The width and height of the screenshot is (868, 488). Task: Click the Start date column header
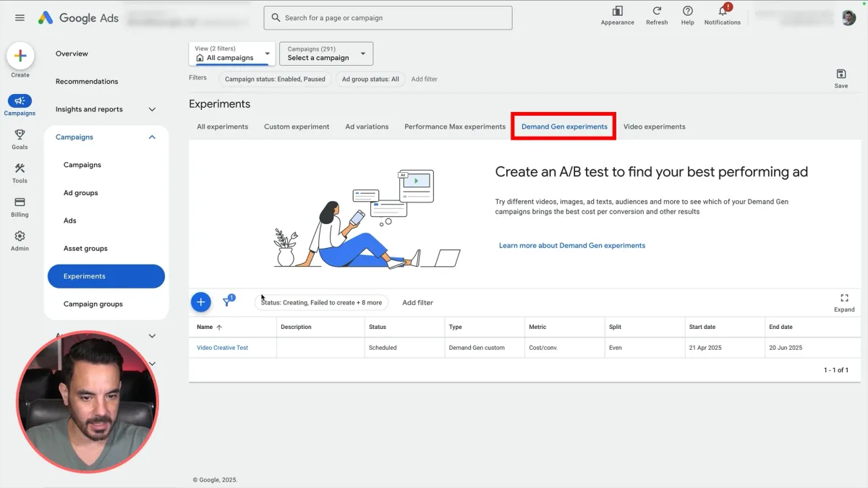[702, 327]
